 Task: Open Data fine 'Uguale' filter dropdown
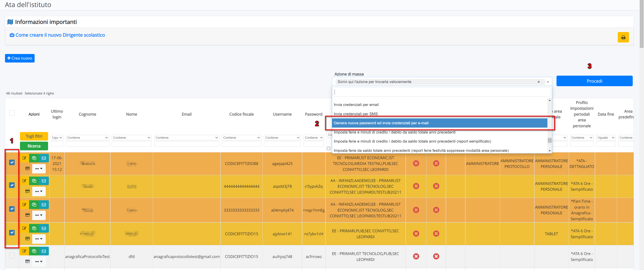click(x=606, y=138)
